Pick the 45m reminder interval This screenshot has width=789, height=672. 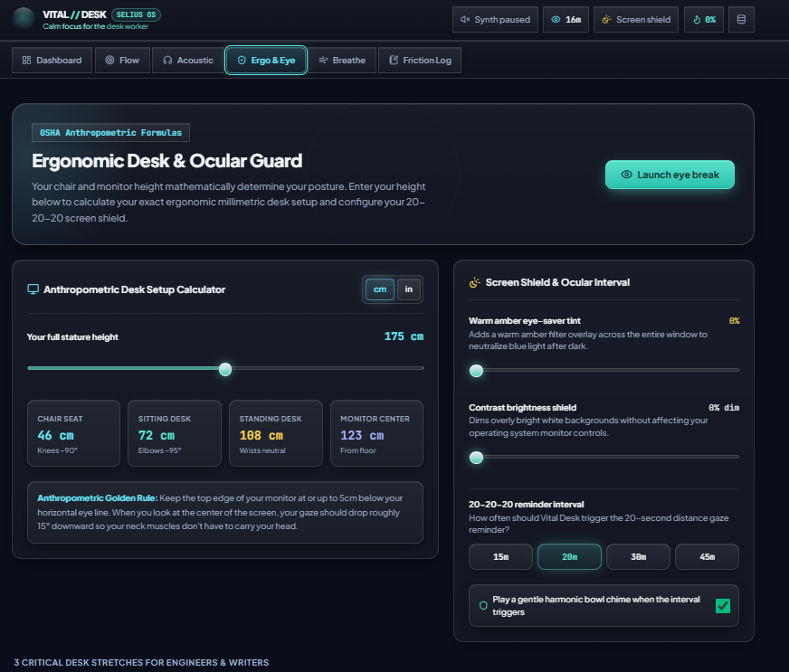coord(707,557)
